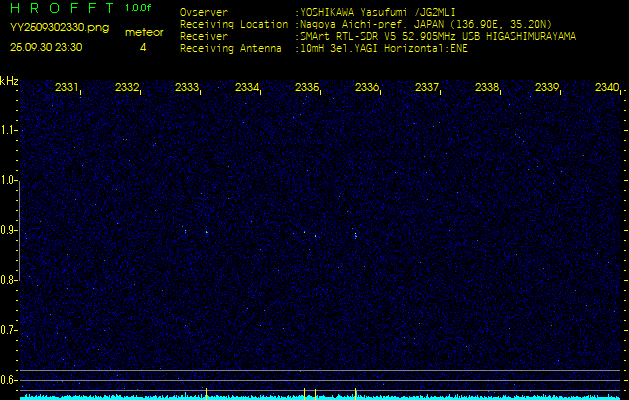Select the meteor count value 4

click(143, 47)
